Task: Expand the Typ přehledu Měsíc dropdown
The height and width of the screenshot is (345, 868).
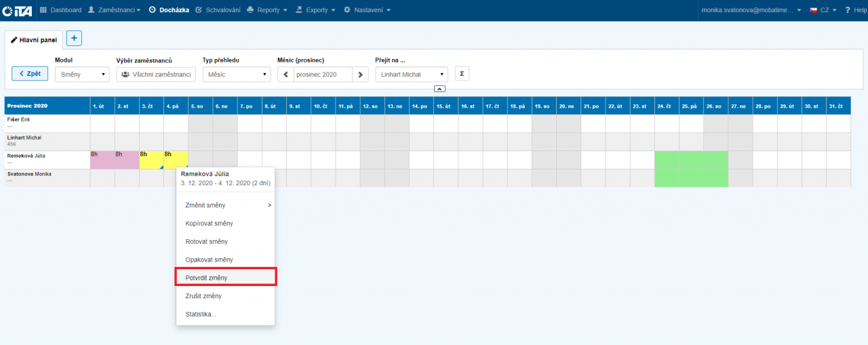Action: 236,75
